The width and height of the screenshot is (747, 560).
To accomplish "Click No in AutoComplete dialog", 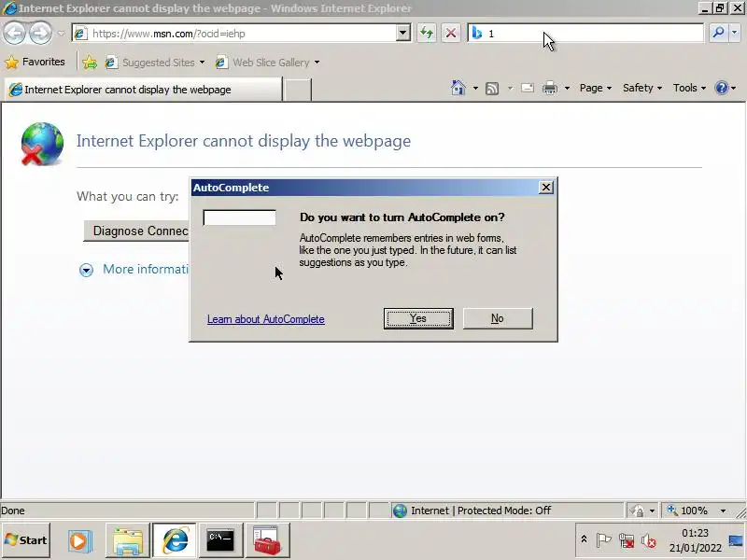I will (x=498, y=318).
